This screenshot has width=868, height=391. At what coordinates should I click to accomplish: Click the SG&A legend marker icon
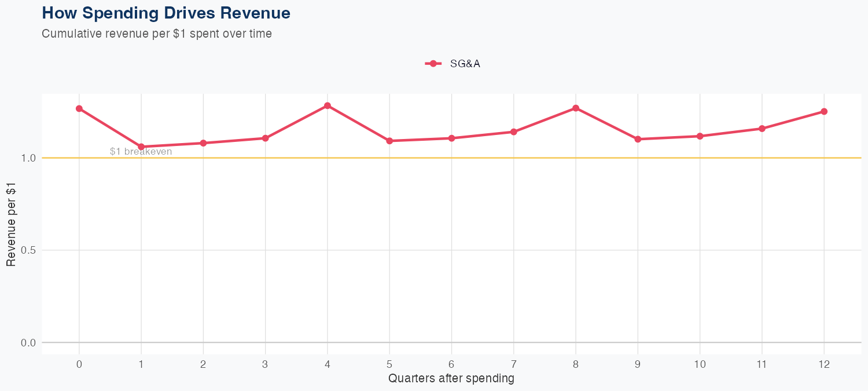click(433, 64)
